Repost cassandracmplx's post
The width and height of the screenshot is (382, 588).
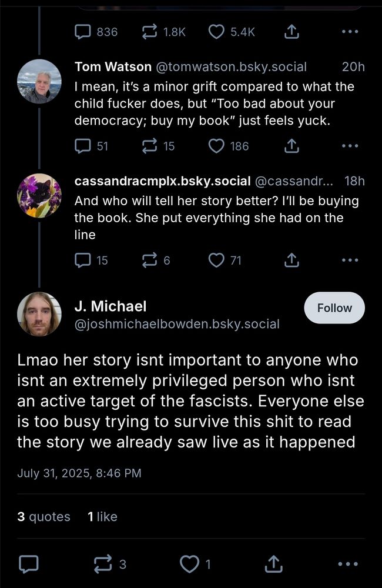(149, 260)
